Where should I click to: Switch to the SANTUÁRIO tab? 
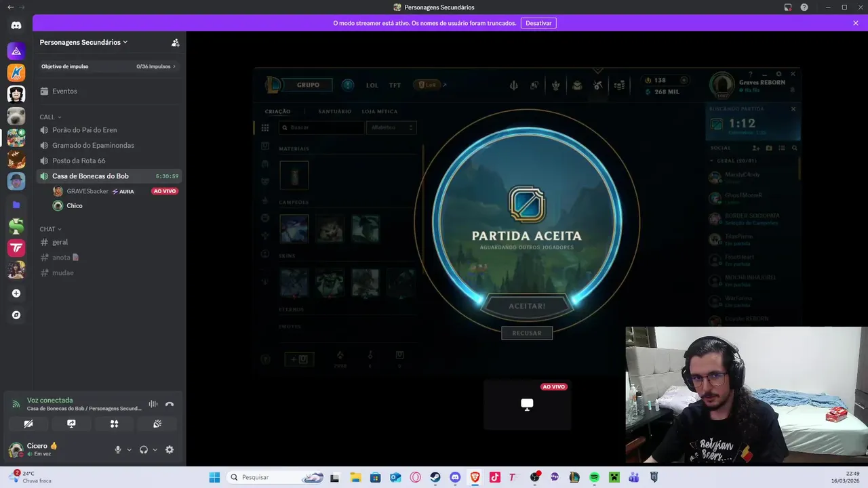pos(335,111)
